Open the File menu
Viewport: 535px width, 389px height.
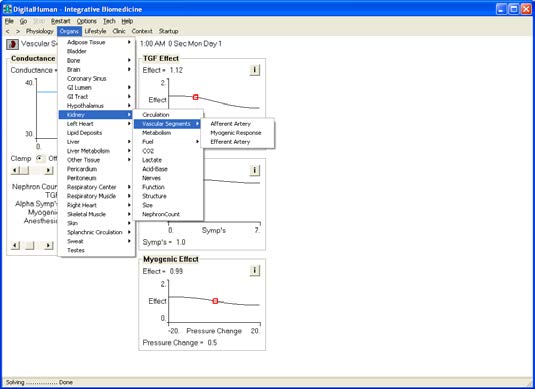pos(9,21)
